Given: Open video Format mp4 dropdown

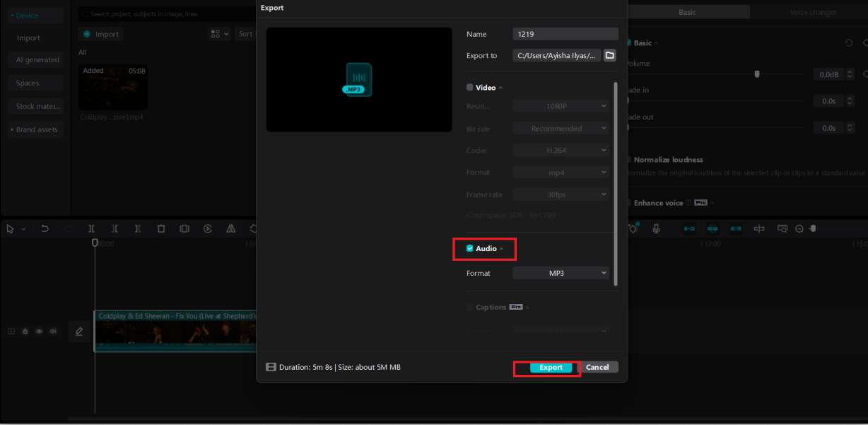Looking at the screenshot, I should tap(561, 173).
